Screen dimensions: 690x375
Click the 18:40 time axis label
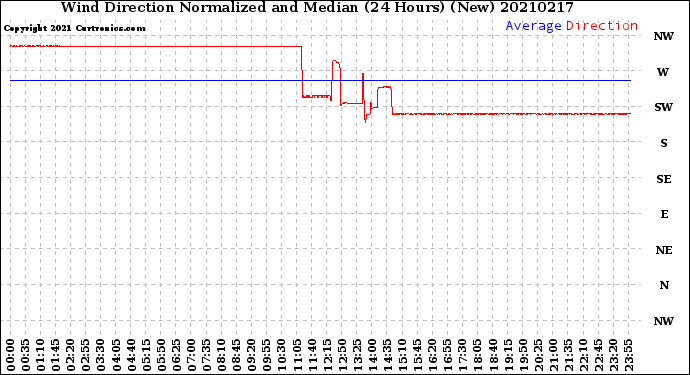click(x=493, y=355)
